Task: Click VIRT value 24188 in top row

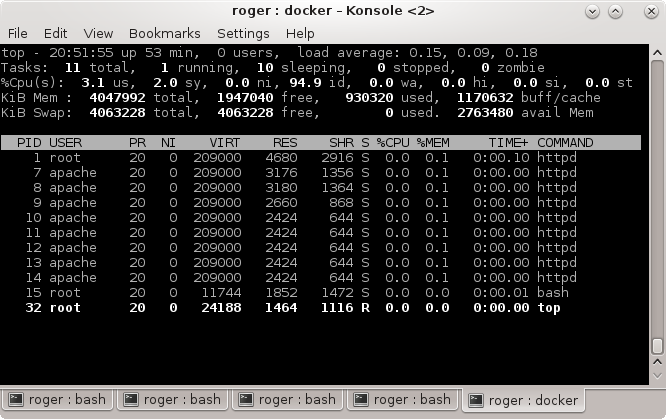Action: [x=221, y=308]
